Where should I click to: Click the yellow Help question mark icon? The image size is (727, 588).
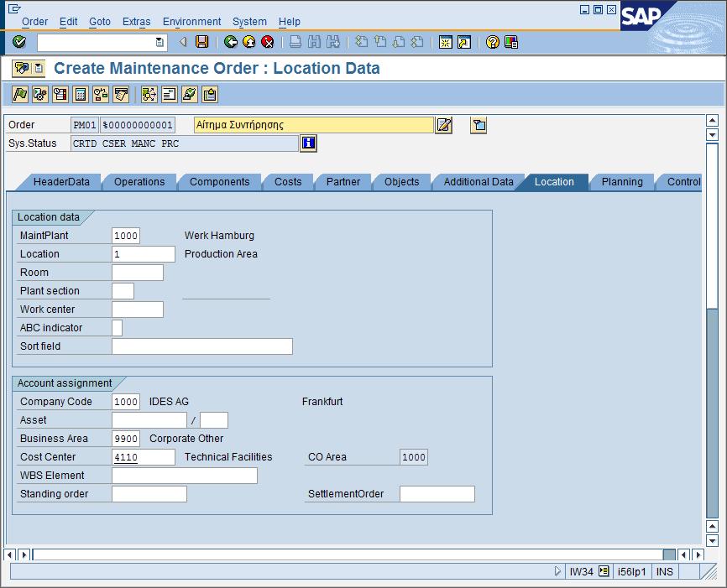493,42
